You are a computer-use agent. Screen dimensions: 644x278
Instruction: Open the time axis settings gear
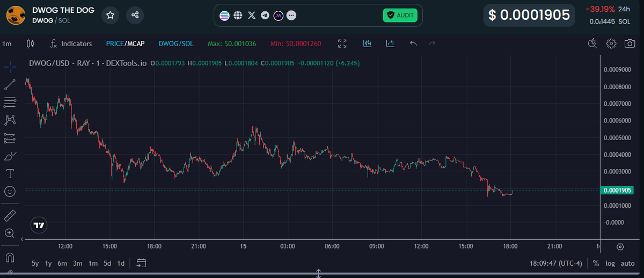(x=620, y=247)
